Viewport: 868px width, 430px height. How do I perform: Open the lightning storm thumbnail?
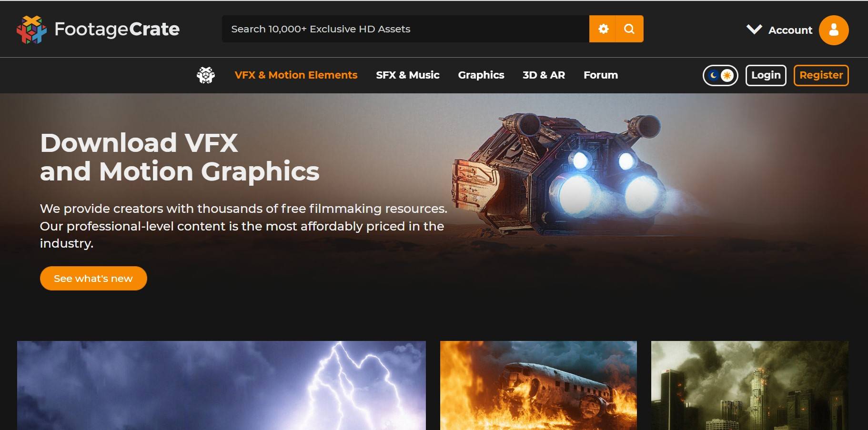pos(222,385)
